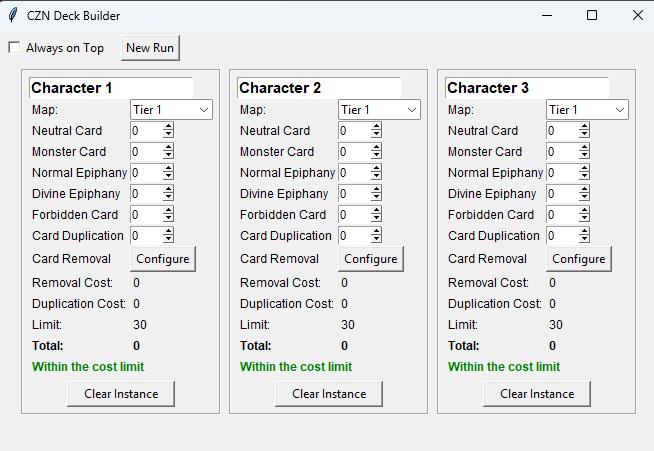Image resolution: width=654 pixels, height=451 pixels.
Task: Decrease Character 2 Neutral Card count
Action: (x=376, y=135)
